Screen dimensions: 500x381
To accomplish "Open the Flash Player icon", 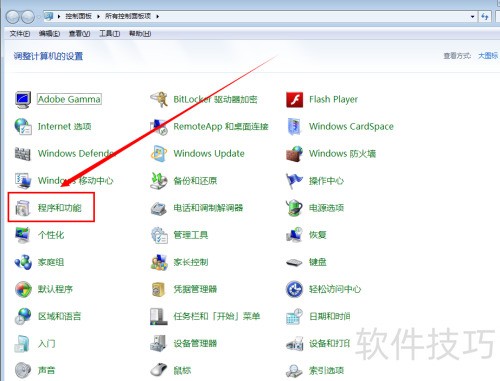I will (295, 100).
